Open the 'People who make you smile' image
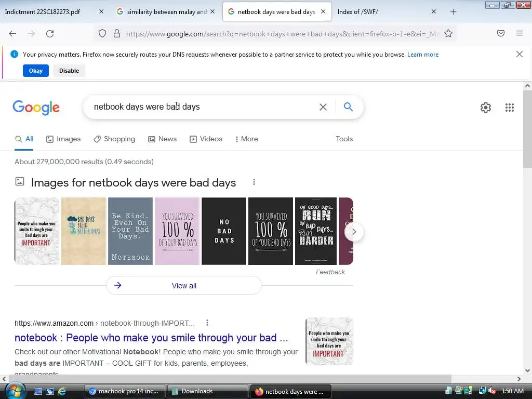 pyautogui.click(x=37, y=231)
